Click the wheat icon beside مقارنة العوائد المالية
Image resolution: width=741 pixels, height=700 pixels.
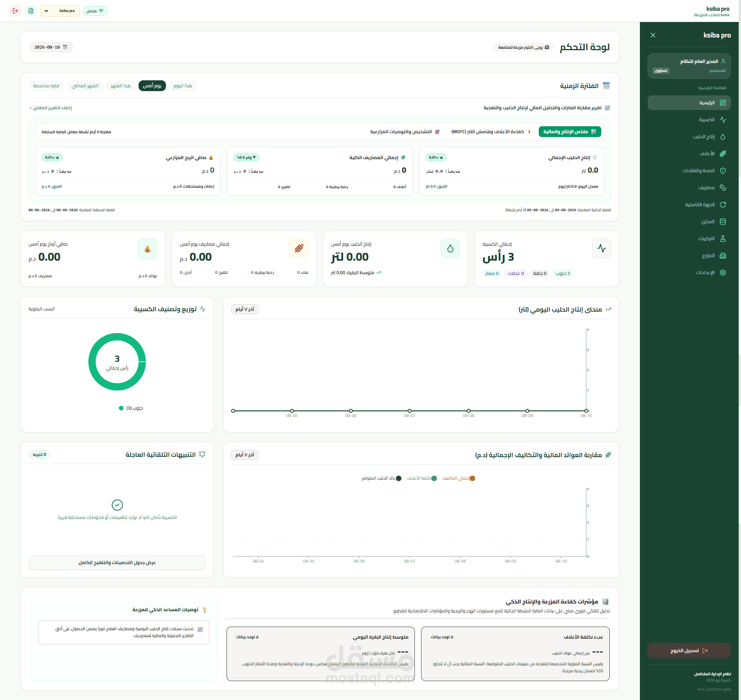click(608, 455)
